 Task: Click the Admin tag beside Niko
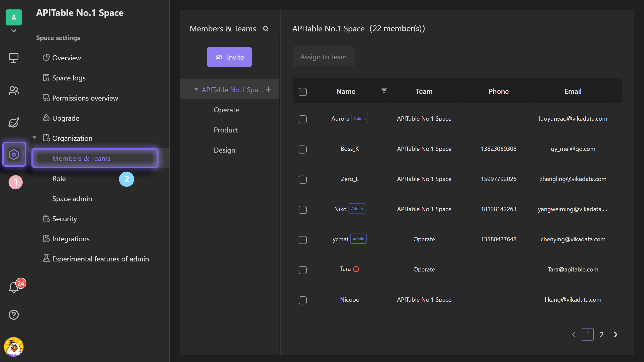point(357,209)
